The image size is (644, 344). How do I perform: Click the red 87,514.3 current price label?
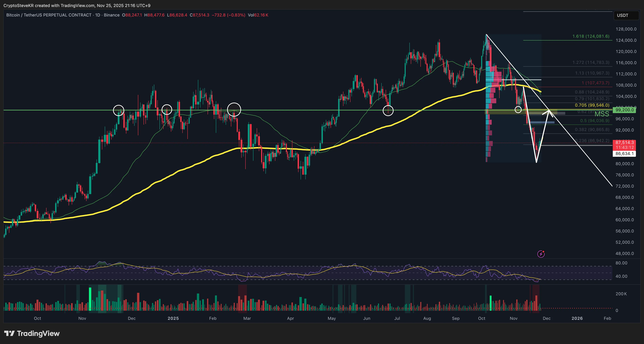624,143
